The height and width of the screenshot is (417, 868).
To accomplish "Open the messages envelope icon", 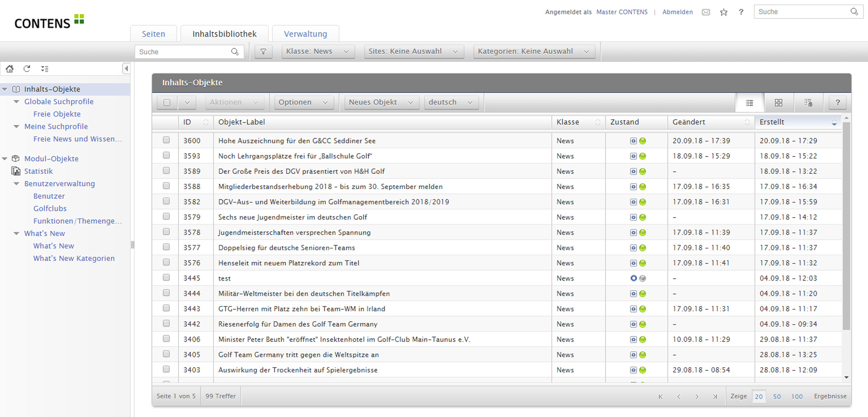I will [x=706, y=12].
